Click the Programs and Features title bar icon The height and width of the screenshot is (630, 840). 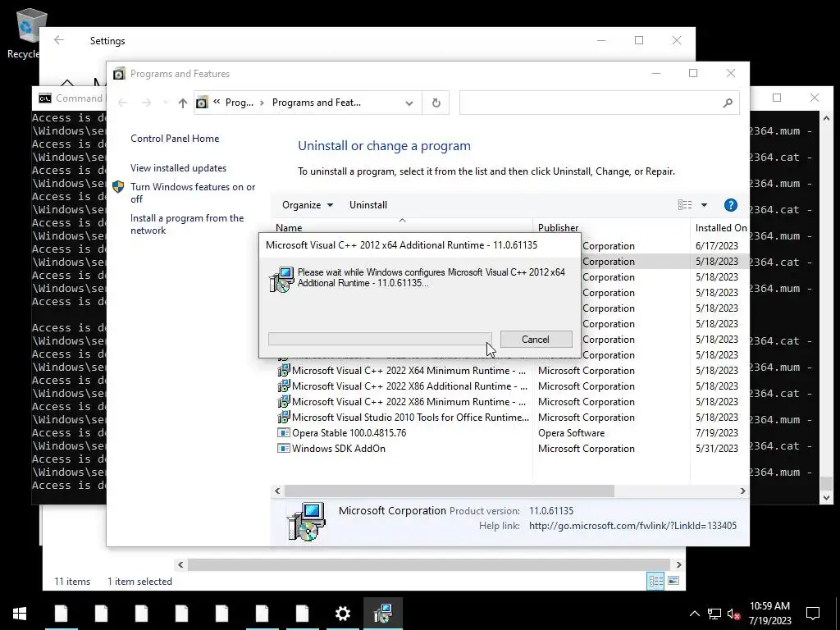point(119,73)
